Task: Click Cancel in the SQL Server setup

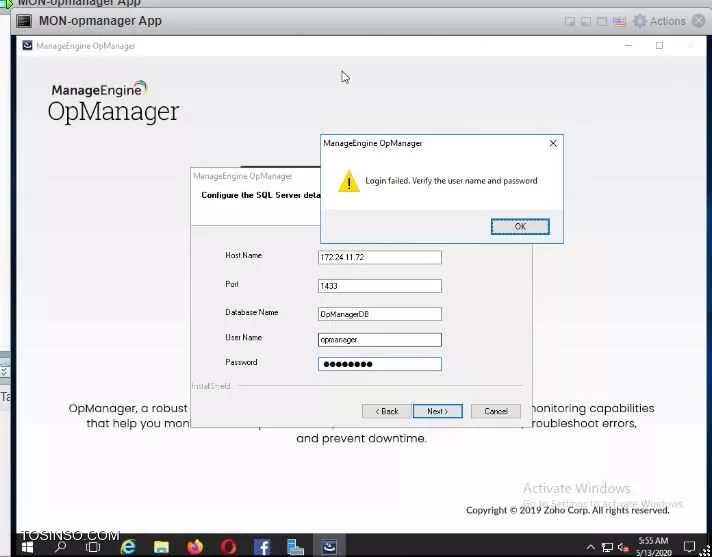Action: pyautogui.click(x=496, y=411)
